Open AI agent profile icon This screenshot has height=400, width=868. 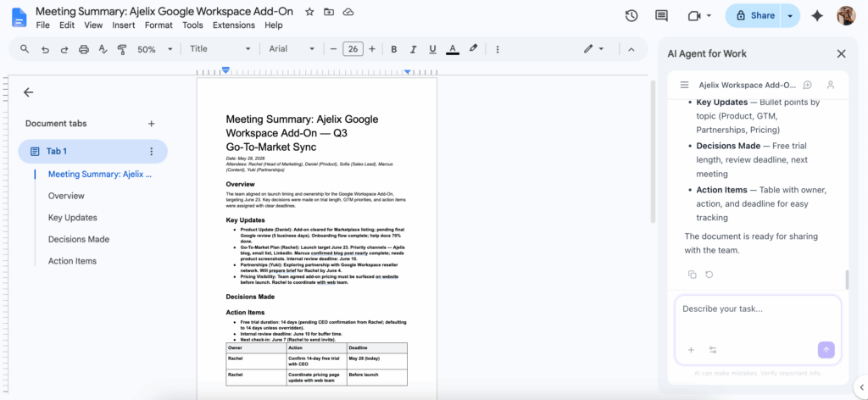coord(831,85)
